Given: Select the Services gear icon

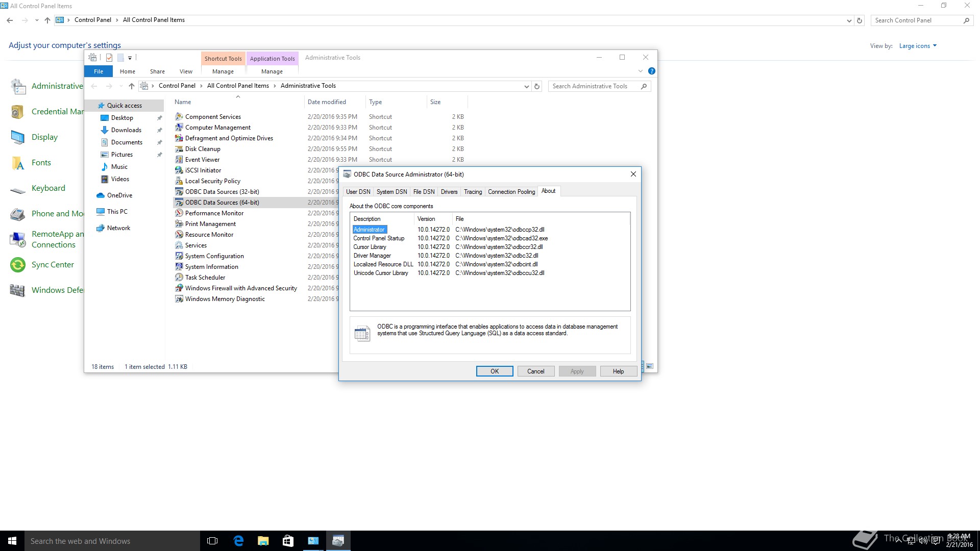Looking at the screenshot, I should (x=179, y=245).
